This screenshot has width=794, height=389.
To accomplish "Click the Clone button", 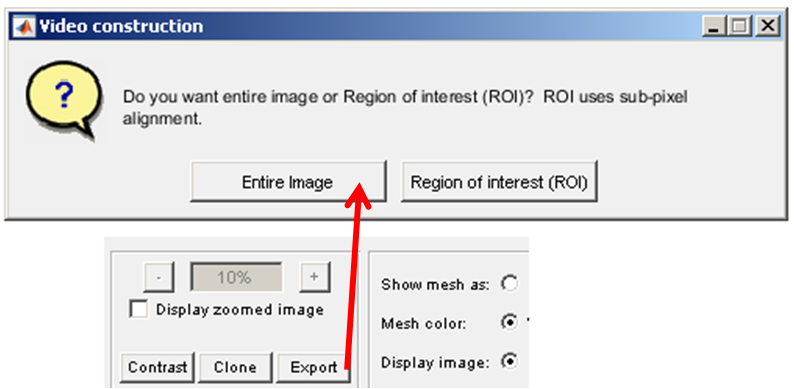I will pyautogui.click(x=235, y=367).
